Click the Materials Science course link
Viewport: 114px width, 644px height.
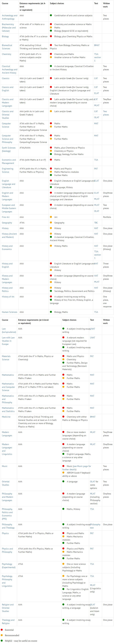tap(6, 358)
